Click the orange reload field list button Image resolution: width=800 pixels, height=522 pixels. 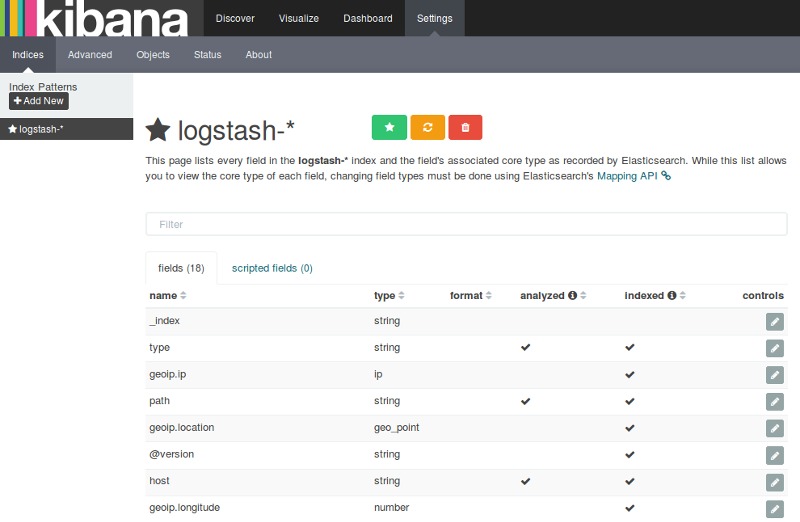click(x=427, y=127)
